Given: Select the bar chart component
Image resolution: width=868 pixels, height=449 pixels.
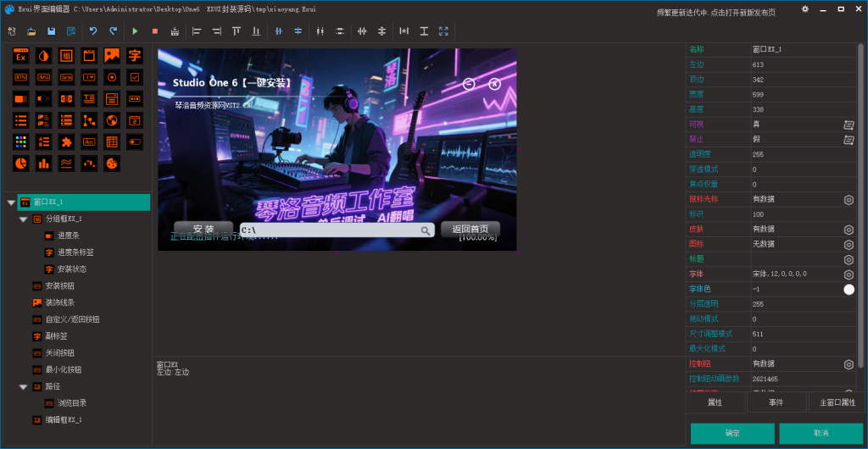Looking at the screenshot, I should pos(44,164).
